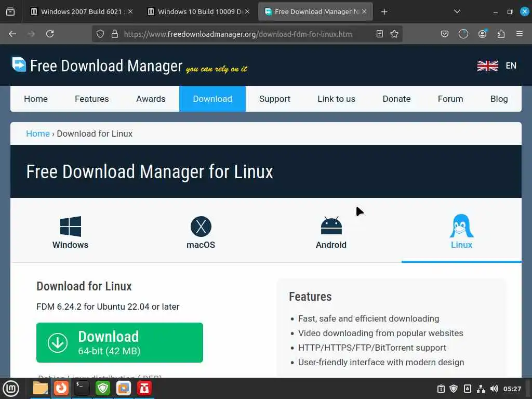Open the Linux Mint start menu
Viewport: 532px width, 399px height.
[x=11, y=389]
